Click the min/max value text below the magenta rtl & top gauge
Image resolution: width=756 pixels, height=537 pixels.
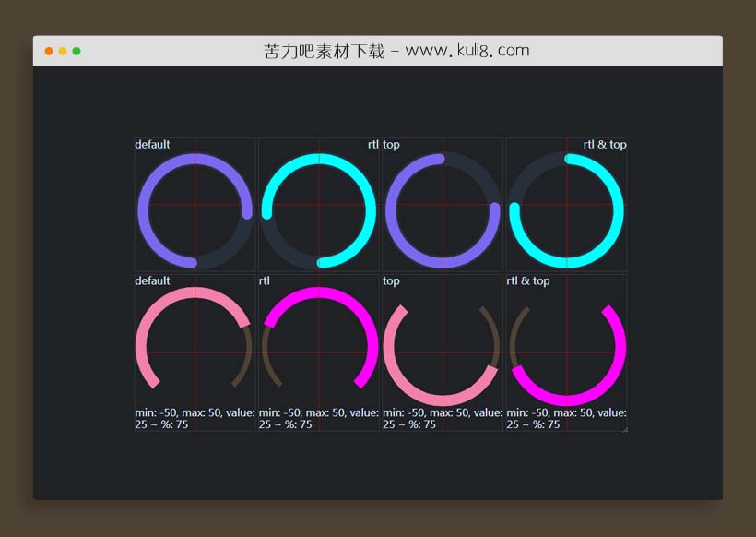pos(566,419)
